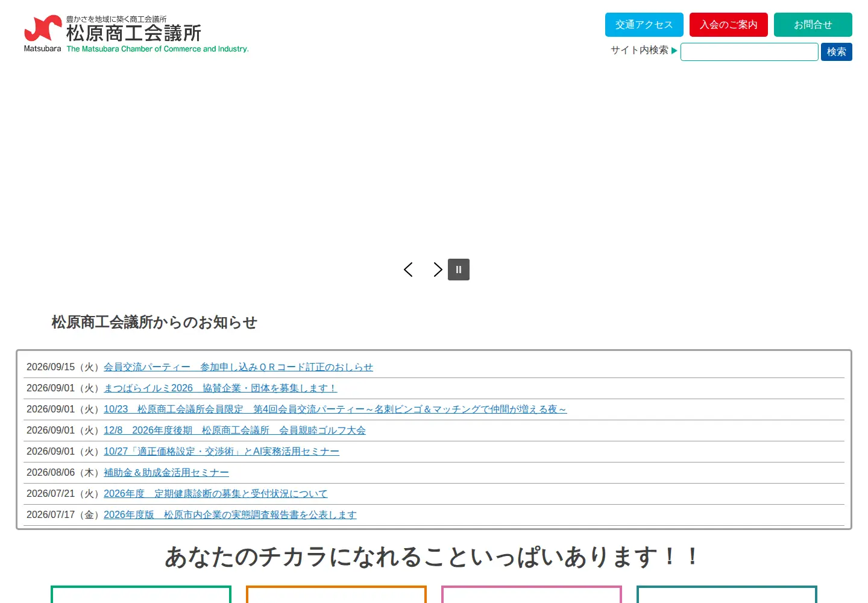Screen dimensions: 868x603
Task: Pause the slideshow
Action: pos(459,270)
